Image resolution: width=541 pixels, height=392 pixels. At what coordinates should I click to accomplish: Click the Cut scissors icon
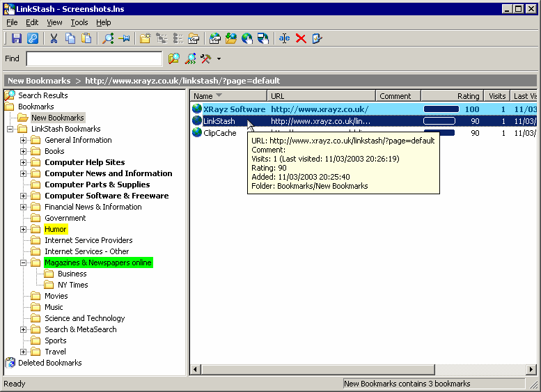point(54,38)
